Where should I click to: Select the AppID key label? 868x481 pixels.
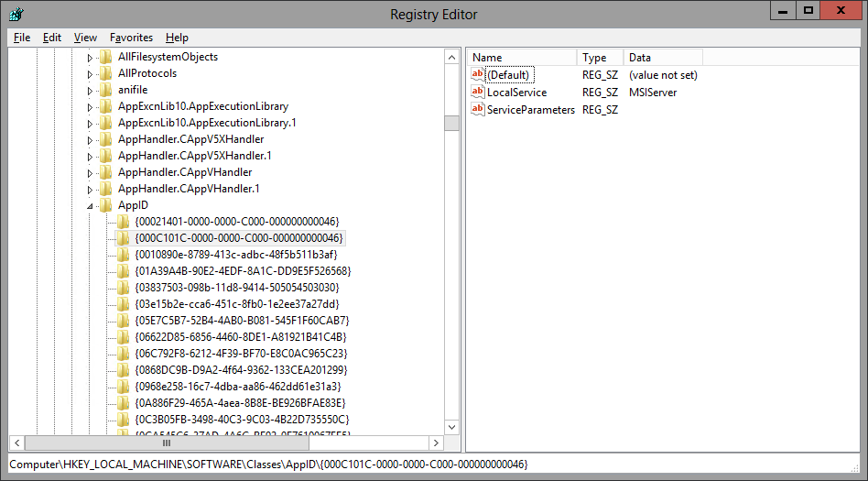[133, 205]
